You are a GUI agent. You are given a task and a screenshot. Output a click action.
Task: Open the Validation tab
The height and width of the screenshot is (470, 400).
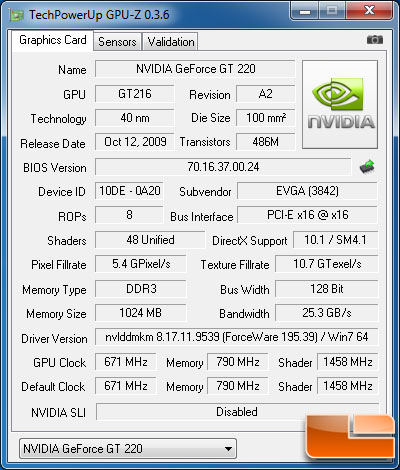pyautogui.click(x=171, y=42)
